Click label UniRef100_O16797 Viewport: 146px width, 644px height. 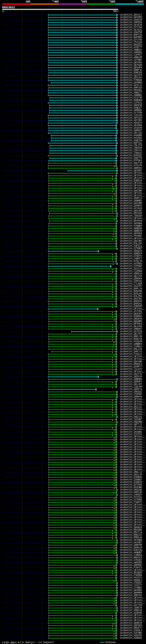coord(131,286)
